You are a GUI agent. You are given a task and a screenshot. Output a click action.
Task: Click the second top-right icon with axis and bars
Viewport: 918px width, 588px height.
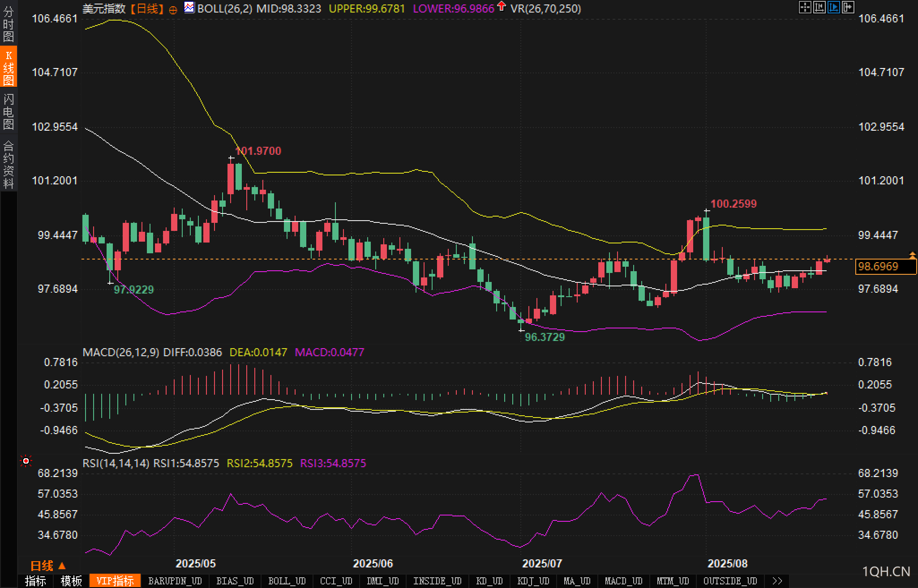[819, 7]
